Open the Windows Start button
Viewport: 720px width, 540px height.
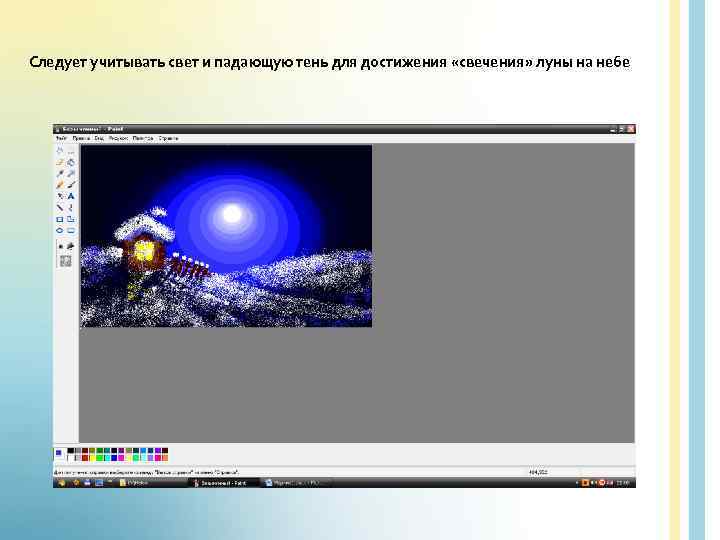coord(62,483)
